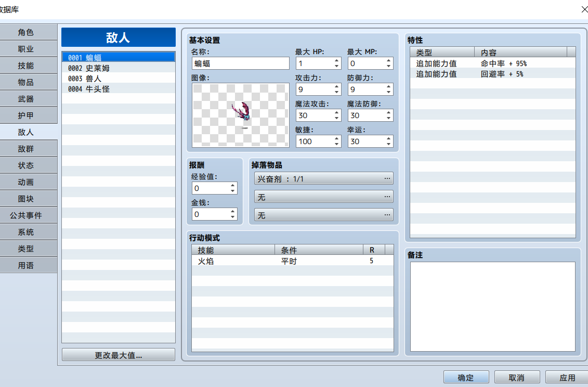The image size is (588, 387).
Task: Click the 确定 button
Action: (x=466, y=378)
